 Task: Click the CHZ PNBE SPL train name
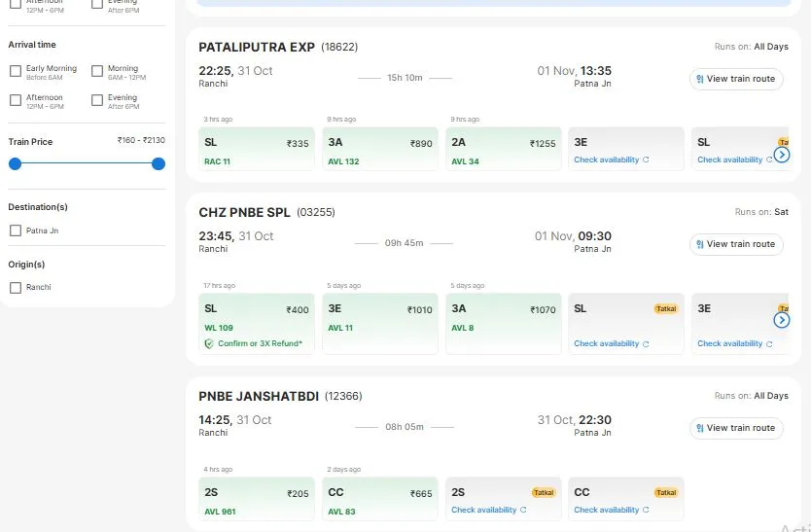(x=244, y=212)
